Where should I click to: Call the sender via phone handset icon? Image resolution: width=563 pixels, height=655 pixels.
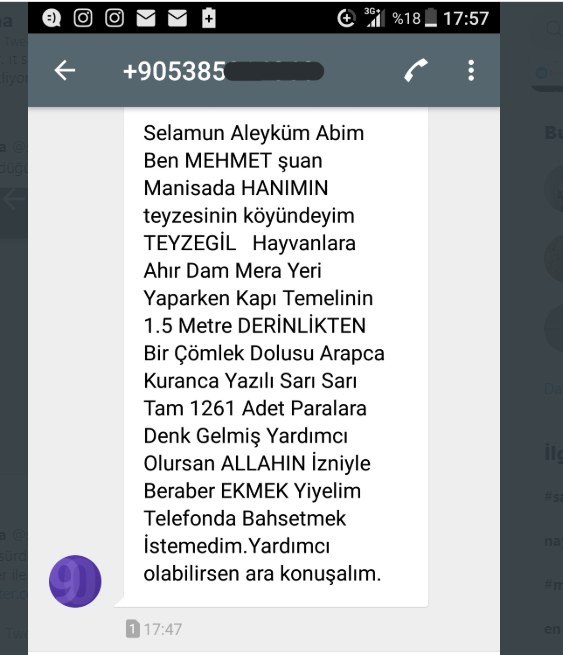pos(416,70)
